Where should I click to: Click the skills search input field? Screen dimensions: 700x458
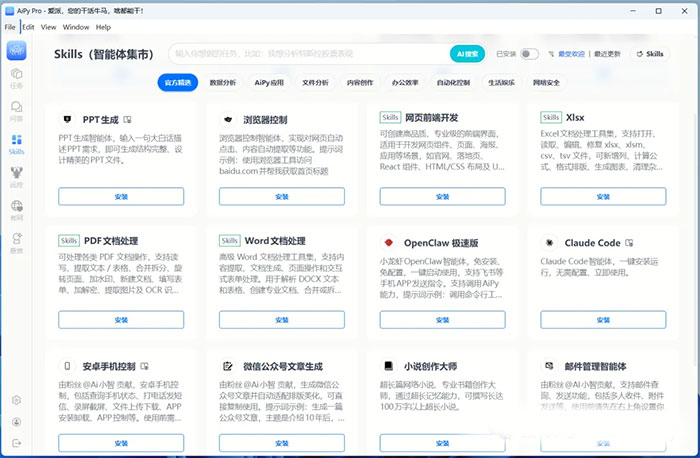click(x=310, y=54)
